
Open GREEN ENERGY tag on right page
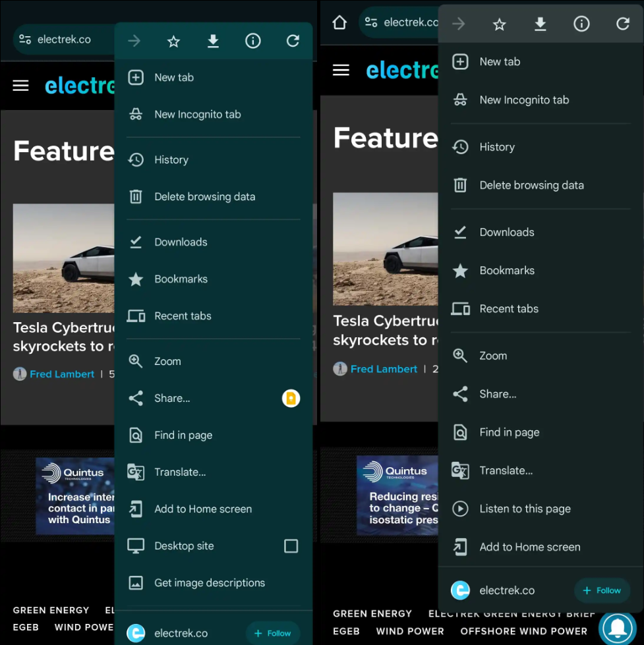(x=372, y=613)
